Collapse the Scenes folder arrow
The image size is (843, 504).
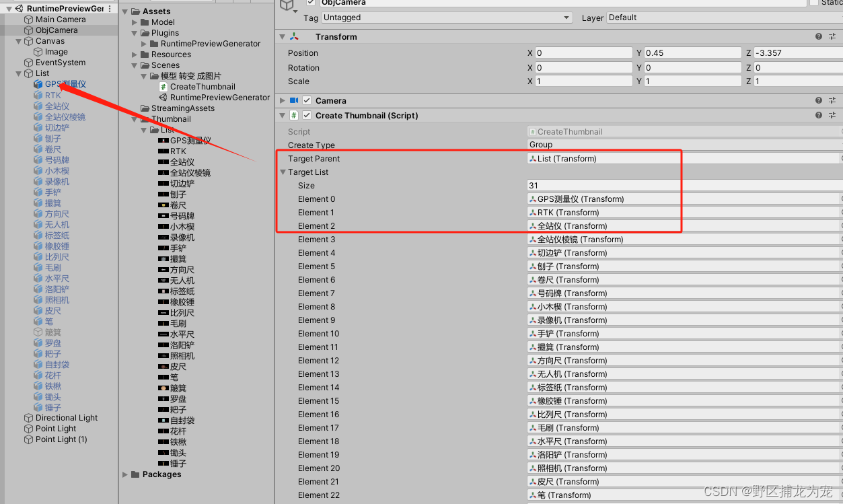click(135, 65)
